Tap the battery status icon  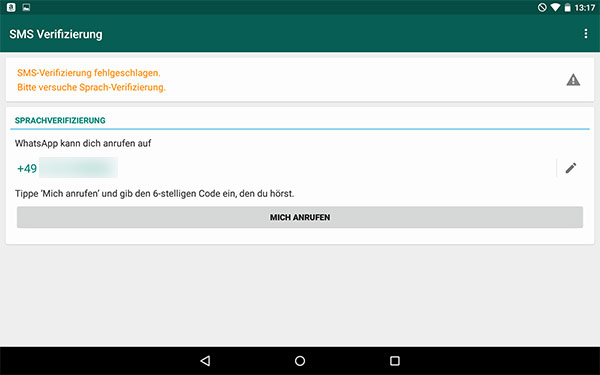point(567,7)
